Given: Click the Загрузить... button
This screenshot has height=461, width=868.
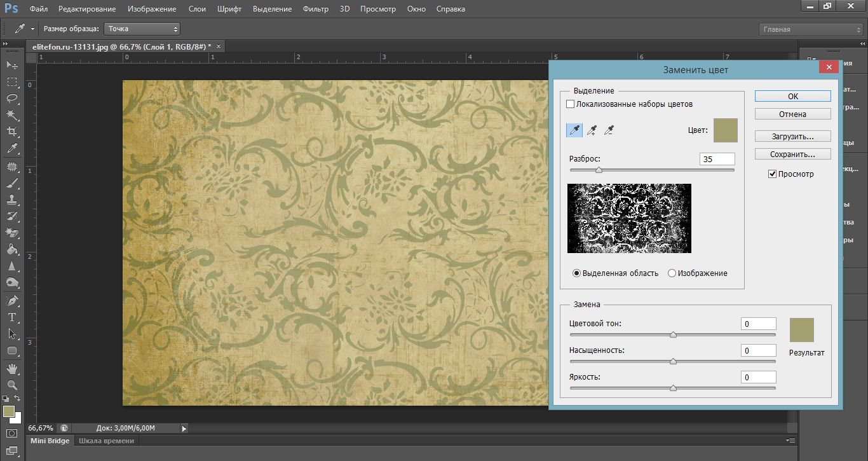Looking at the screenshot, I should (x=793, y=136).
